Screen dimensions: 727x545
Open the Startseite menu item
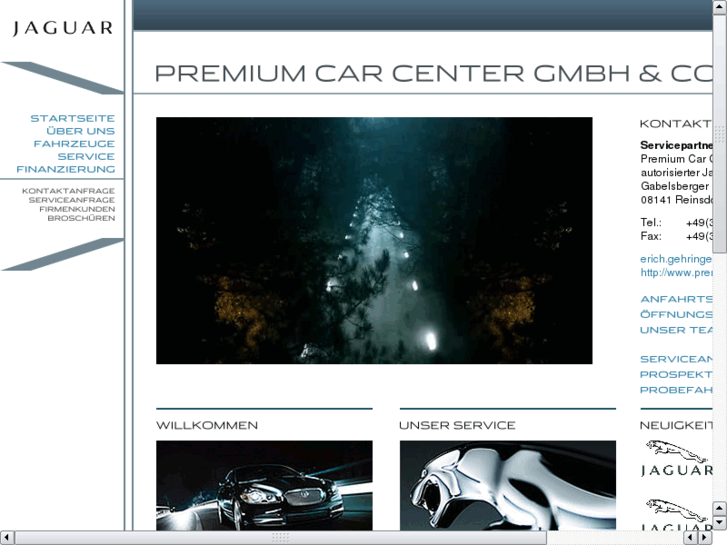point(72,118)
